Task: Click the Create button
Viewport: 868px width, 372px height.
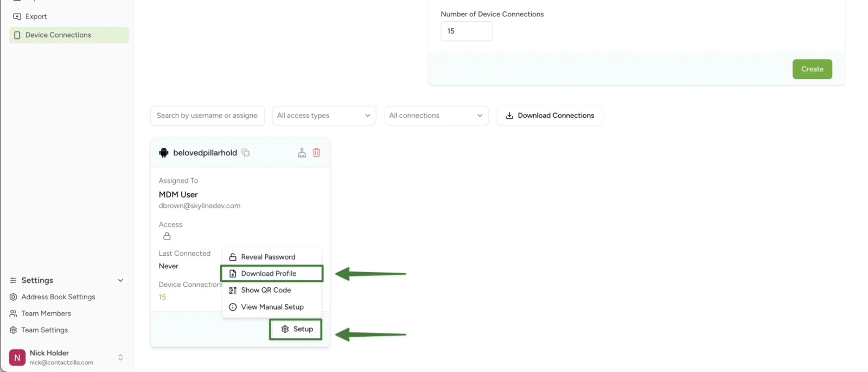Action: 812,69
